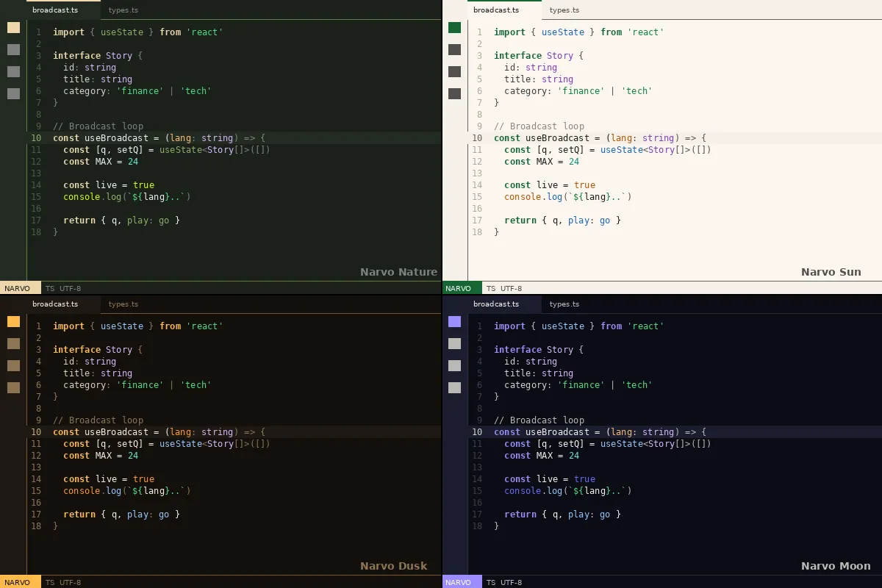The image size is (882, 588).
Task: Select third sidebar icon in Narvo Moon
Action: click(x=454, y=366)
